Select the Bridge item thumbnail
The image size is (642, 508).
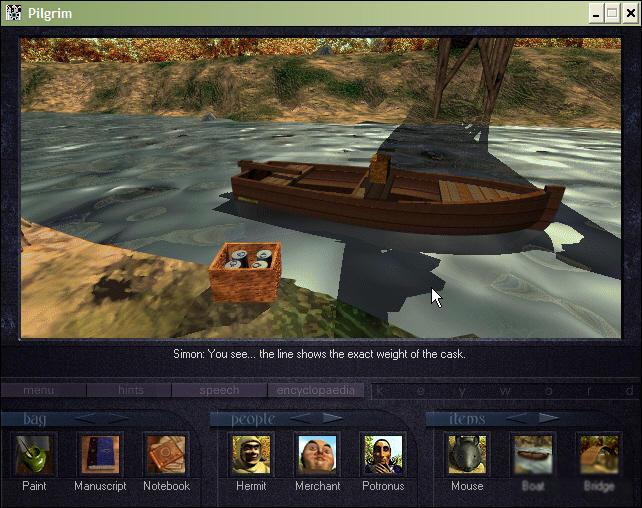coord(599,454)
